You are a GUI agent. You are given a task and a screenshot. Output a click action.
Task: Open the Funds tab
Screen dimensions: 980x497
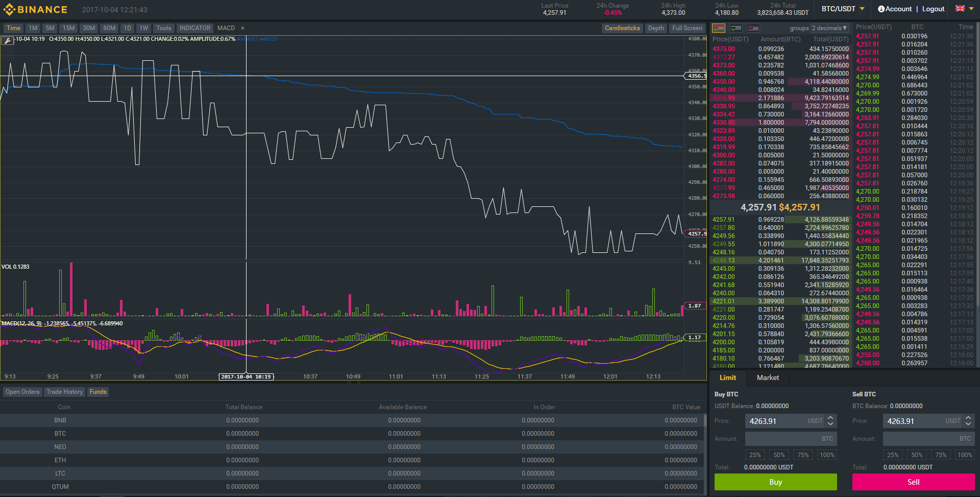(98, 392)
